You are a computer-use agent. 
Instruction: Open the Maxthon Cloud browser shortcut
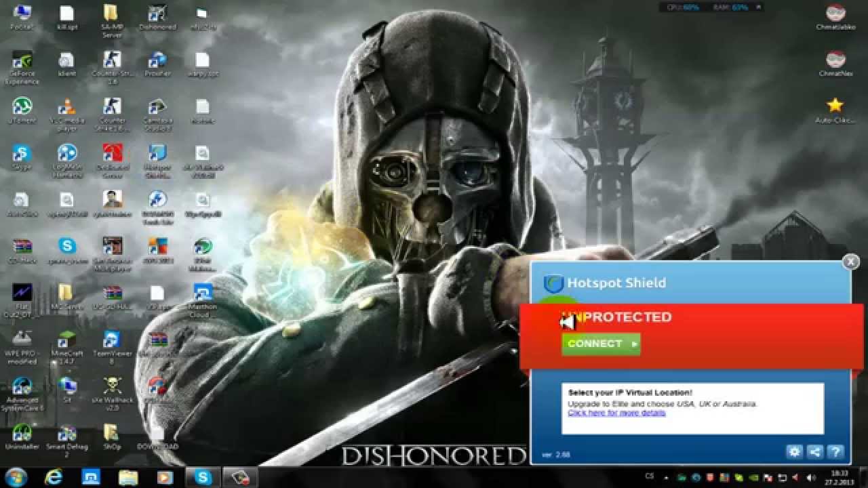click(202, 301)
